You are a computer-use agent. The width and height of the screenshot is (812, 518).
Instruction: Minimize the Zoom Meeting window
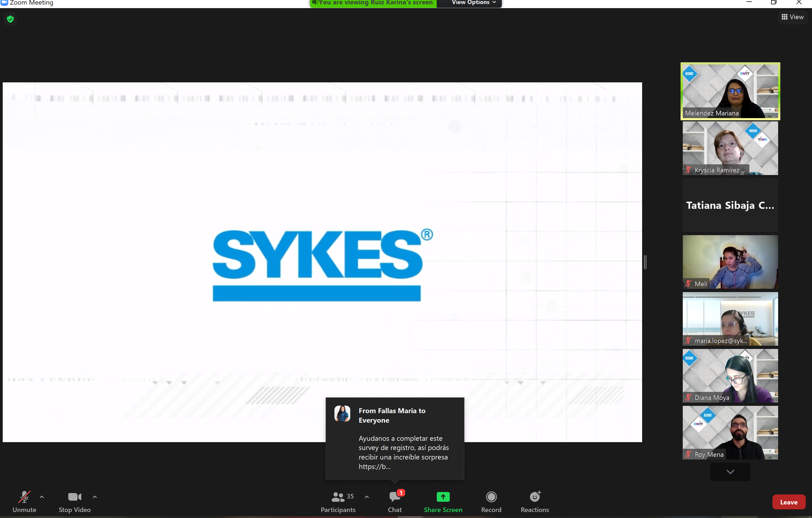(x=749, y=2)
